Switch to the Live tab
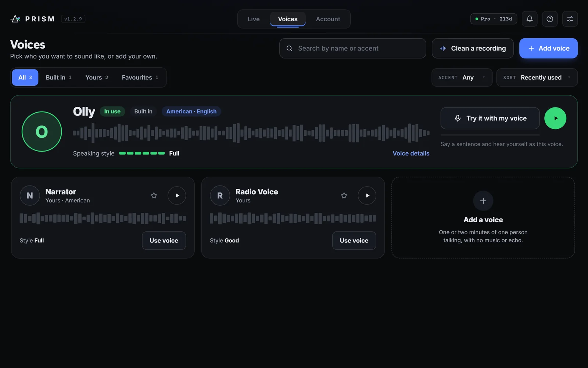Viewport: 588px width, 368px height. coord(254,19)
